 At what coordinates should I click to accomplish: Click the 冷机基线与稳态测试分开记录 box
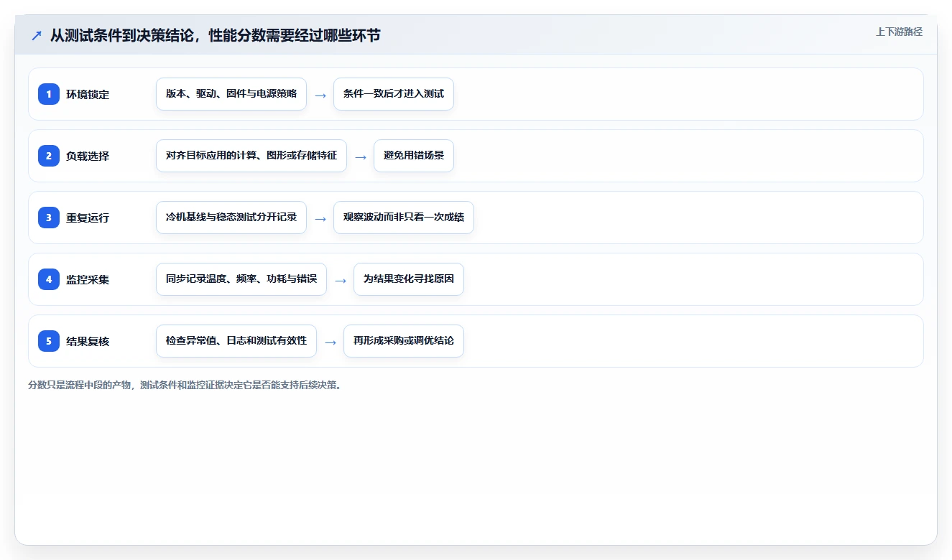(x=231, y=218)
